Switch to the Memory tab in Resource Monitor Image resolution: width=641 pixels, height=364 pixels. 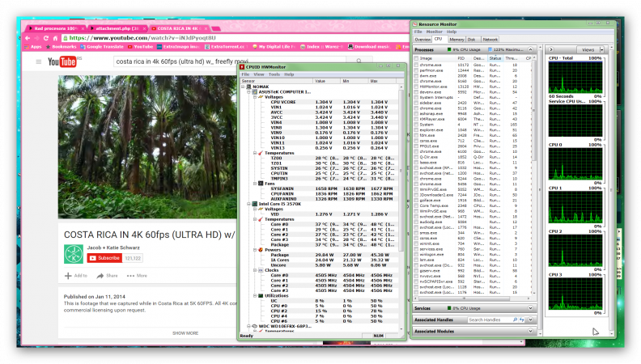click(x=456, y=40)
